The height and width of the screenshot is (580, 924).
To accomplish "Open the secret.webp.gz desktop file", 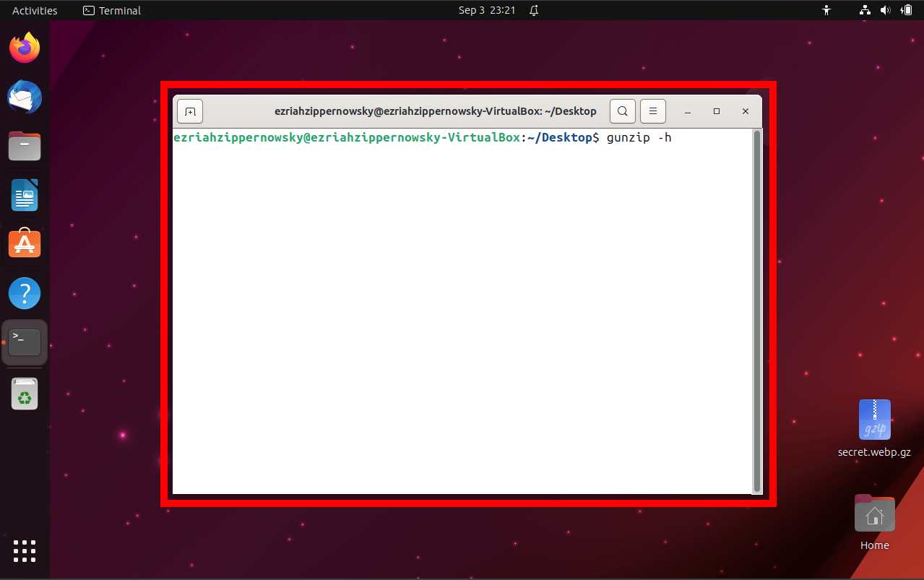I will click(x=873, y=419).
